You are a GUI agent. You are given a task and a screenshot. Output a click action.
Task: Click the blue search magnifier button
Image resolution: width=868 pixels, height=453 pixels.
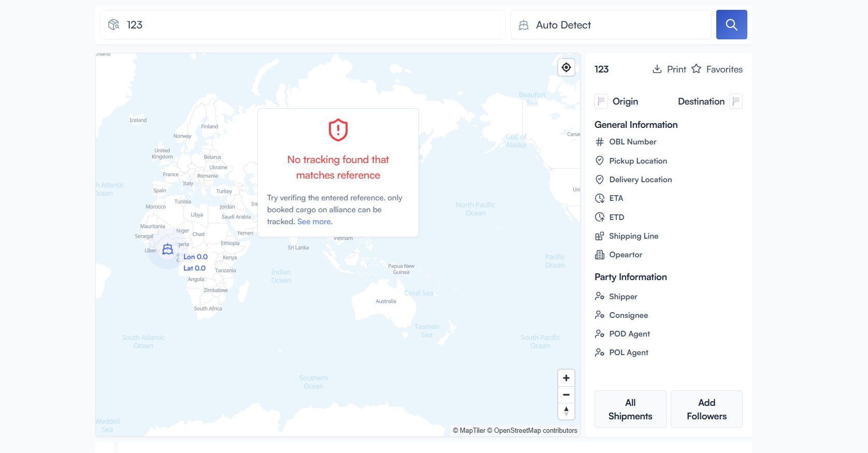731,24
